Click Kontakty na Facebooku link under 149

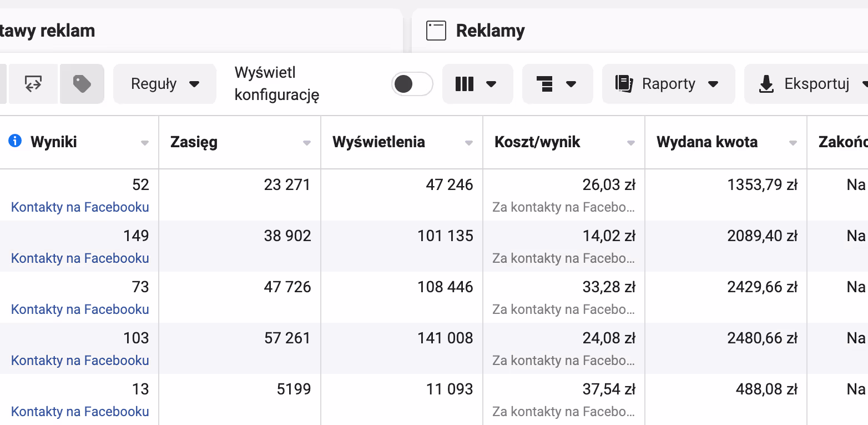80,258
